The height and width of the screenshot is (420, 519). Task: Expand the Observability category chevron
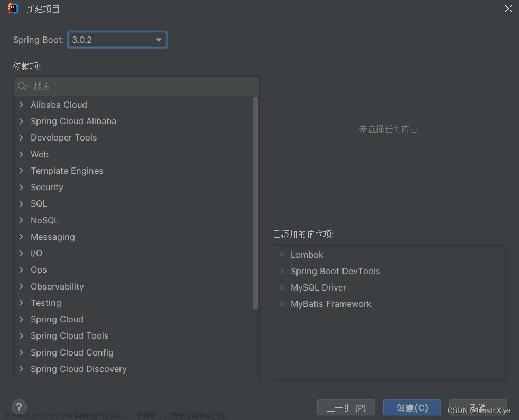tap(21, 286)
